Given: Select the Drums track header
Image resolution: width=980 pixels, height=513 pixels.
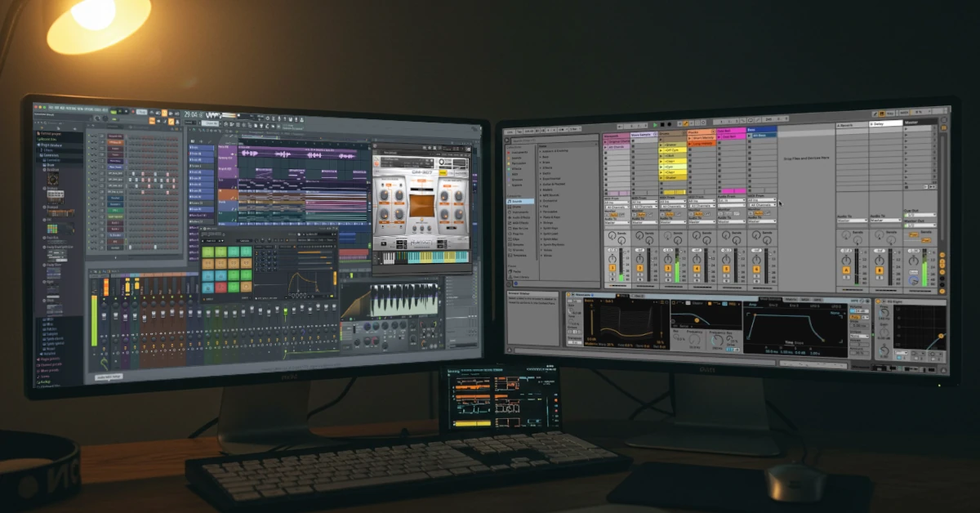Looking at the screenshot, I should point(672,133).
